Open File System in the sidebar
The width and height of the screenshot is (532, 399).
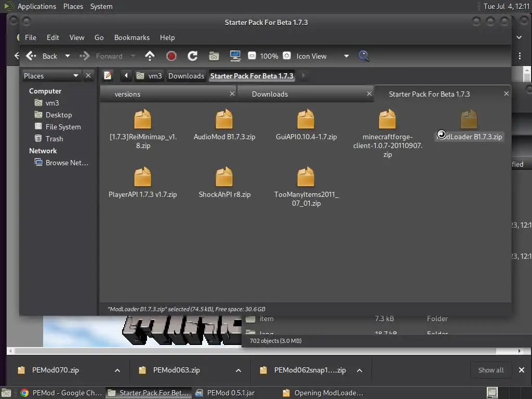[63, 127]
